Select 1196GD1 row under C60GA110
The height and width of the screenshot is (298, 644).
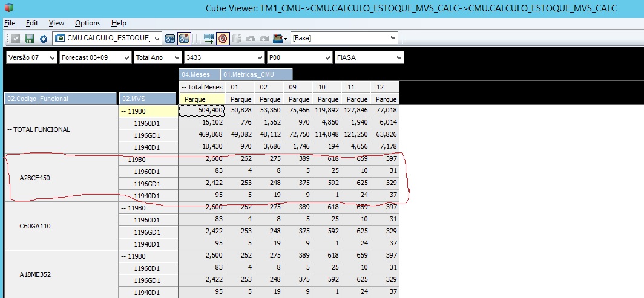pyautogui.click(x=149, y=232)
